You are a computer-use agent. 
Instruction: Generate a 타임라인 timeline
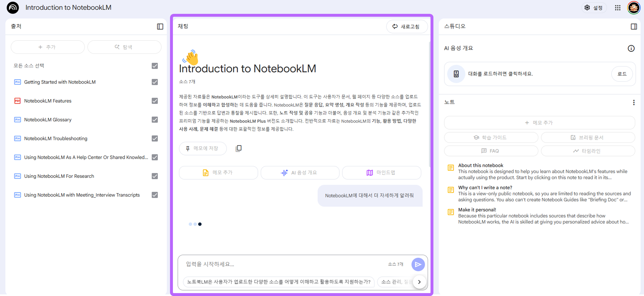click(588, 151)
